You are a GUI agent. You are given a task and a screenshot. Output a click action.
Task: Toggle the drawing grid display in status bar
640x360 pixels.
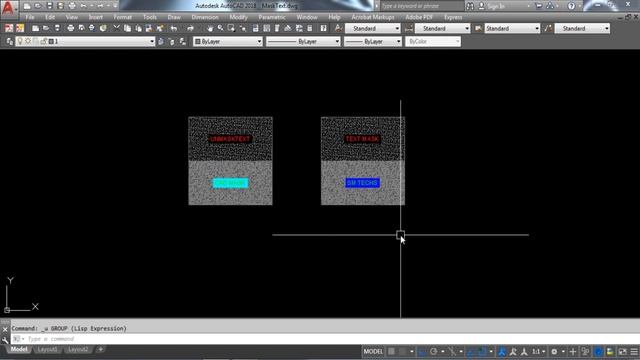coord(391,351)
